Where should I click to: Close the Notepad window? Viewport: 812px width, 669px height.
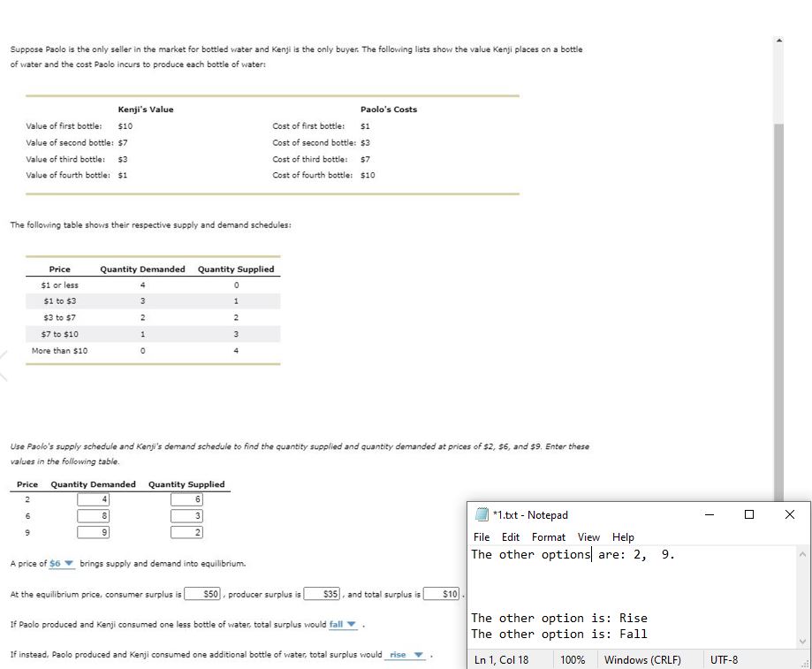(x=789, y=514)
